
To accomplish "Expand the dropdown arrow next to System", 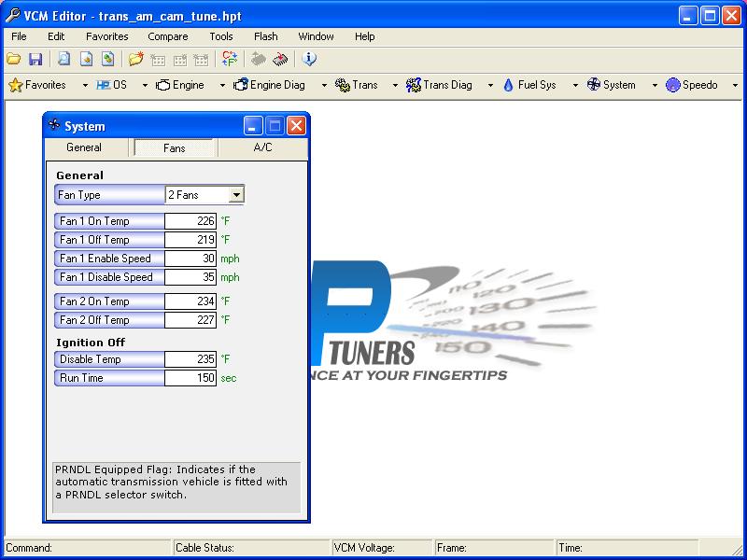I will pos(654,85).
